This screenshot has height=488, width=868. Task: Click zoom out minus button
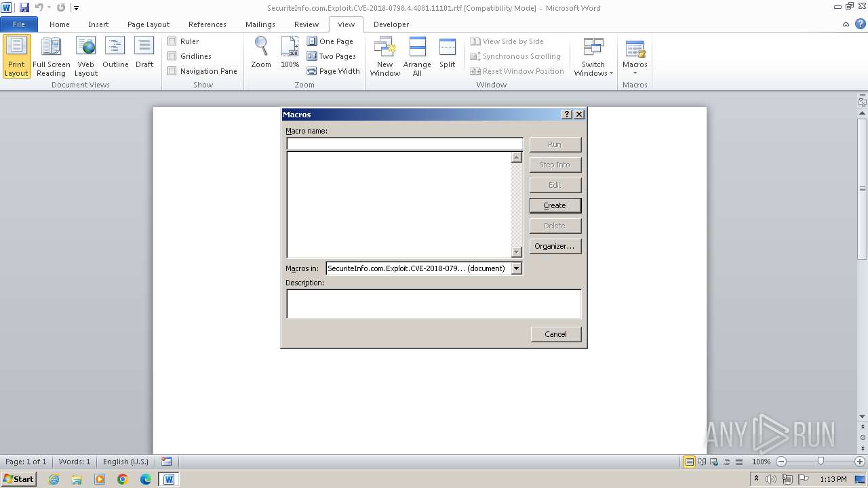pos(781,462)
